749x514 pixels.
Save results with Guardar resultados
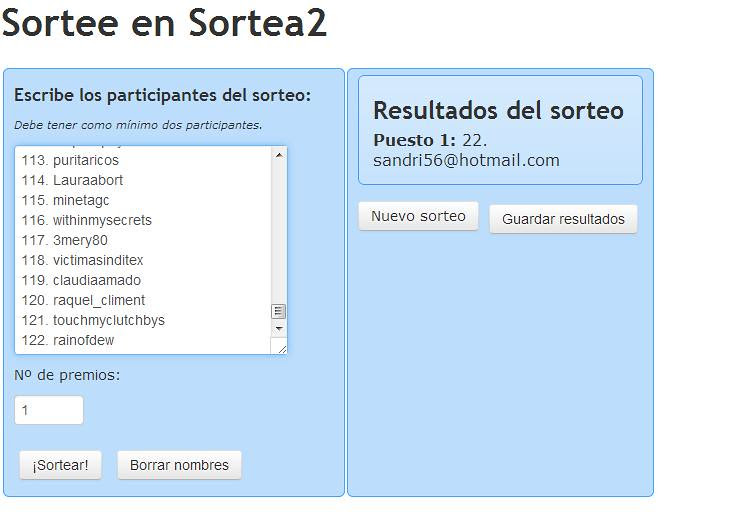tap(563, 219)
